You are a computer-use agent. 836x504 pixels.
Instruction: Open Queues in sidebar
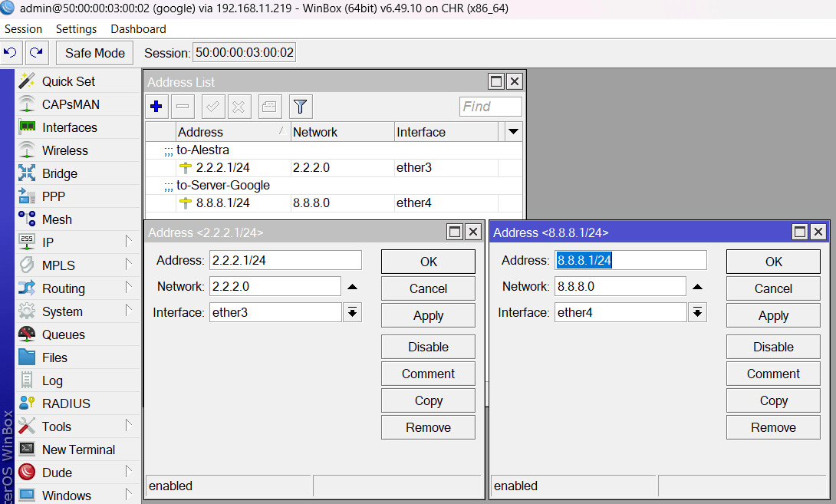tap(77, 334)
